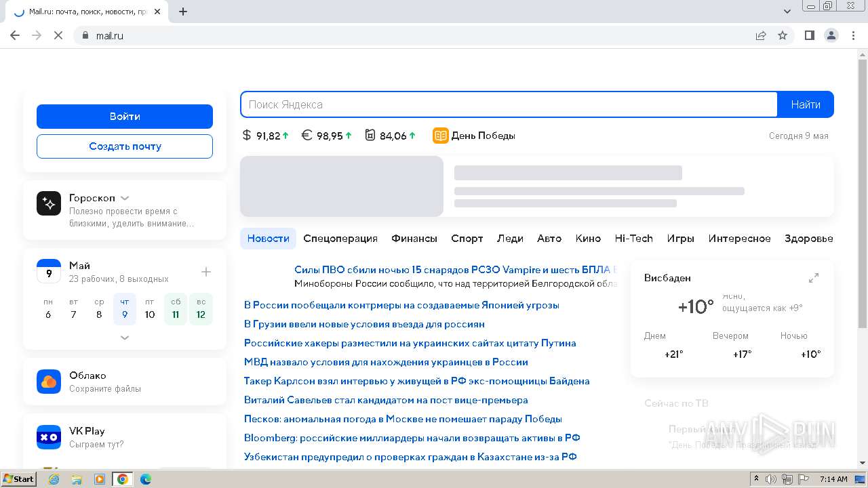868x488 pixels.
Task: Select Saturday 11 in calendar
Action: [x=176, y=309]
